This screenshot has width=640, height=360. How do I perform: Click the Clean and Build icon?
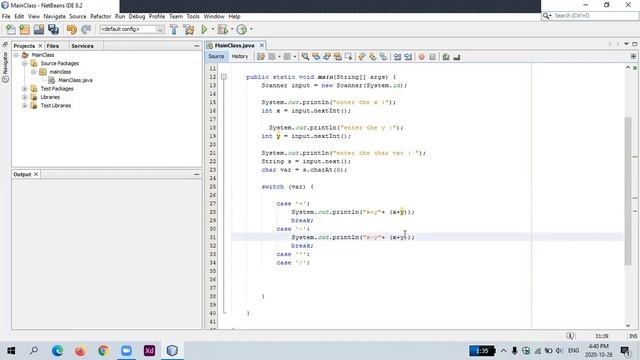189,29
